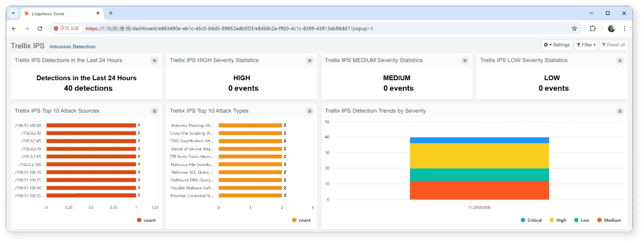644x243 pixels.
Task: Click the /198.51.100.40 source label
Action: tap(28, 188)
